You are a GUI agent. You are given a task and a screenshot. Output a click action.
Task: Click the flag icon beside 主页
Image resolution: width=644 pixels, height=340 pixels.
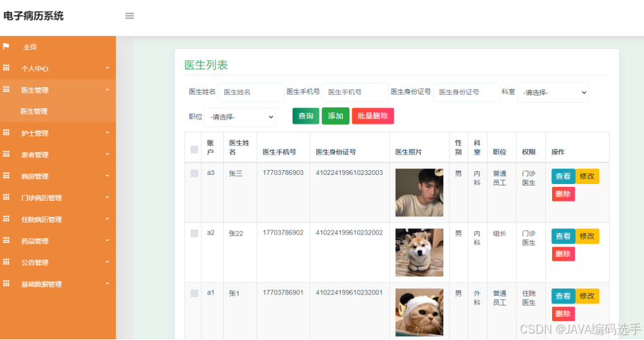[x=6, y=46]
